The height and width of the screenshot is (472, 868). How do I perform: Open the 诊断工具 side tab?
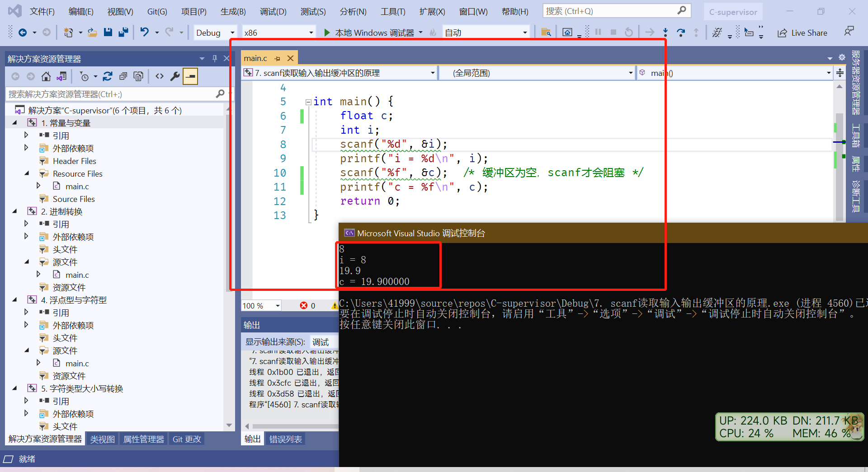tap(855, 196)
